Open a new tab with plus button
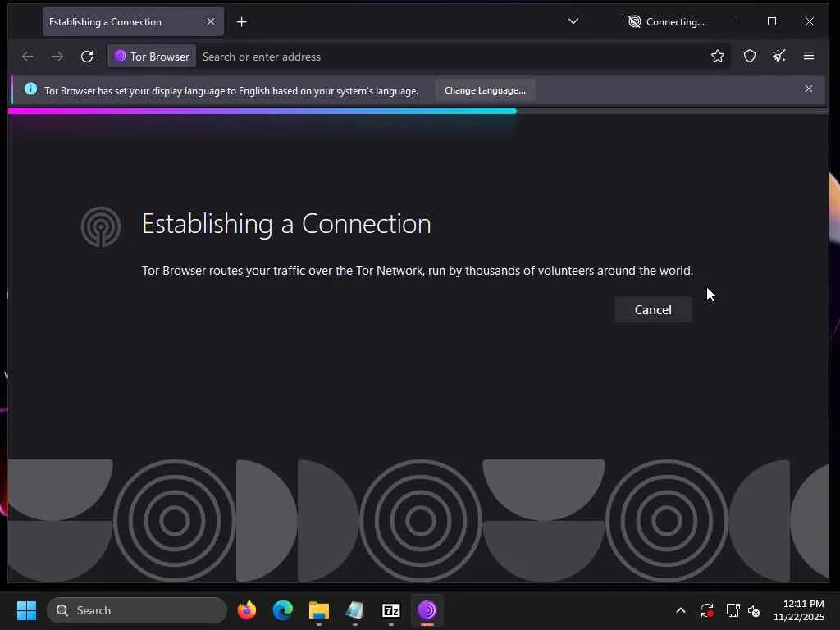 [x=242, y=22]
